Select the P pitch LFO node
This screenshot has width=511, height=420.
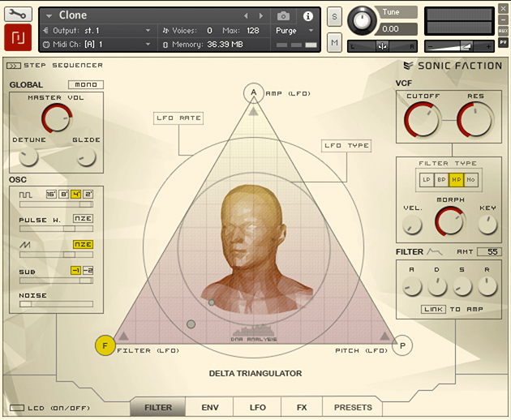[401, 346]
